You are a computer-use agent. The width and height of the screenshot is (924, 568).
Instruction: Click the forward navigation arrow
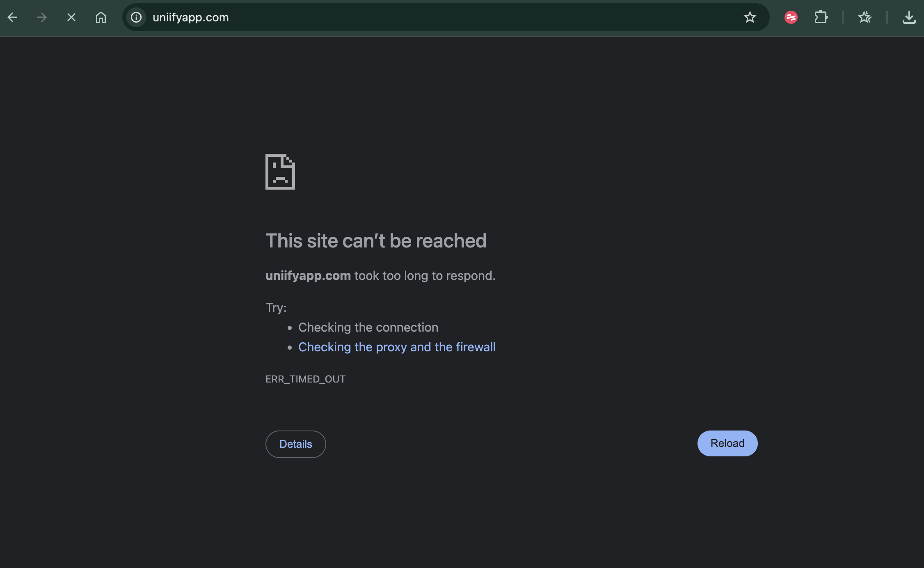coord(41,17)
